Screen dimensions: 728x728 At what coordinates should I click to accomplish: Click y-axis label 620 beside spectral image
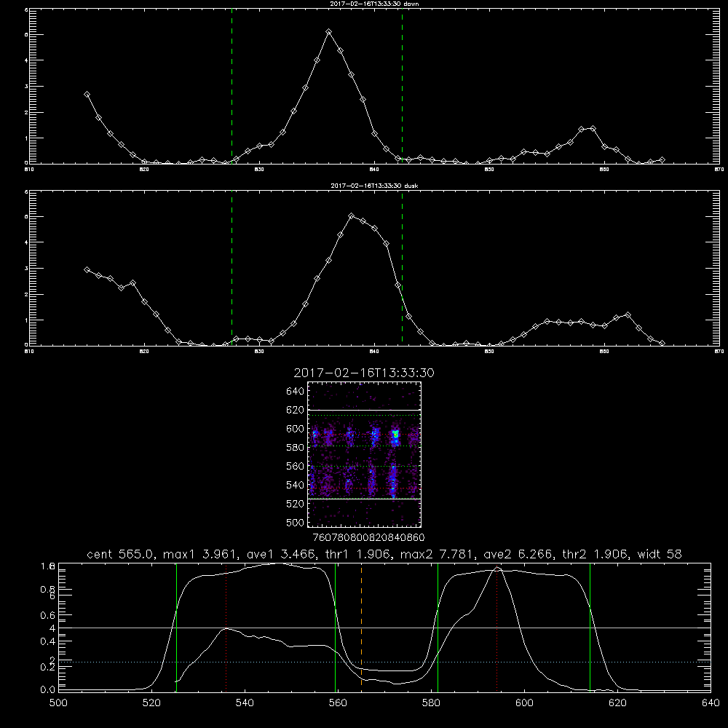click(x=296, y=410)
